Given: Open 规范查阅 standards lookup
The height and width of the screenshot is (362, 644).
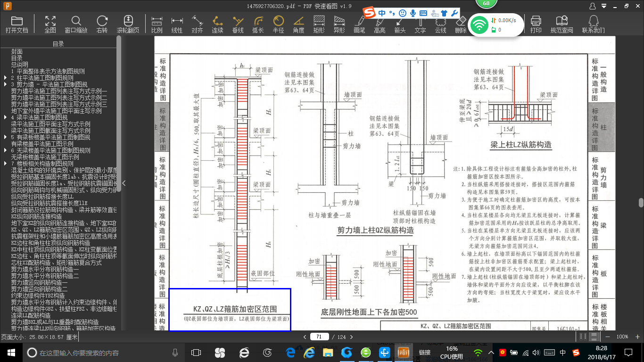Looking at the screenshot, I should tap(562, 25).
